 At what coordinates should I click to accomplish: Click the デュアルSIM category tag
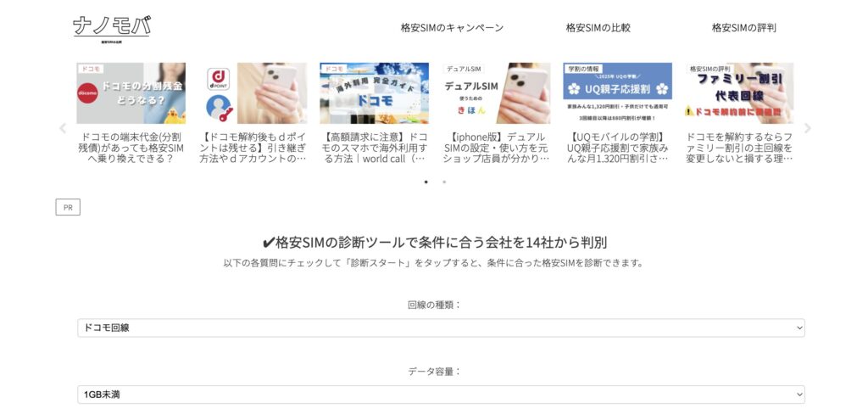pyautogui.click(x=464, y=69)
